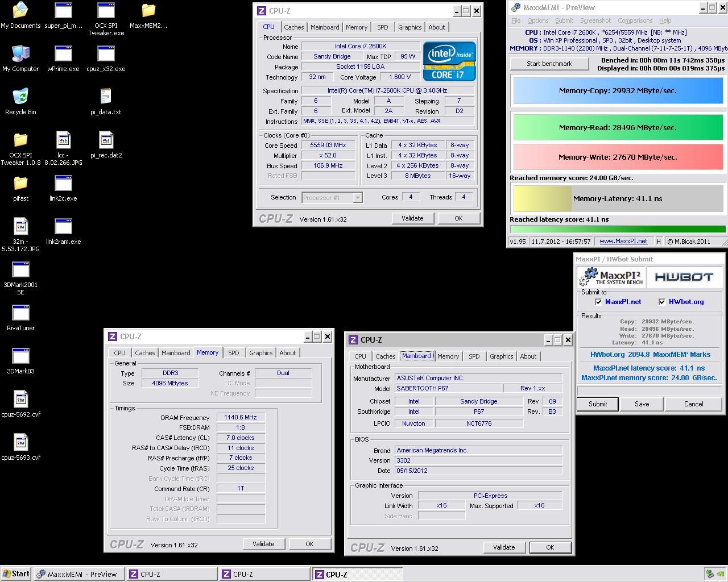Click system tray NVIDIA icon
This screenshot has height=582, width=728.
click(720, 574)
